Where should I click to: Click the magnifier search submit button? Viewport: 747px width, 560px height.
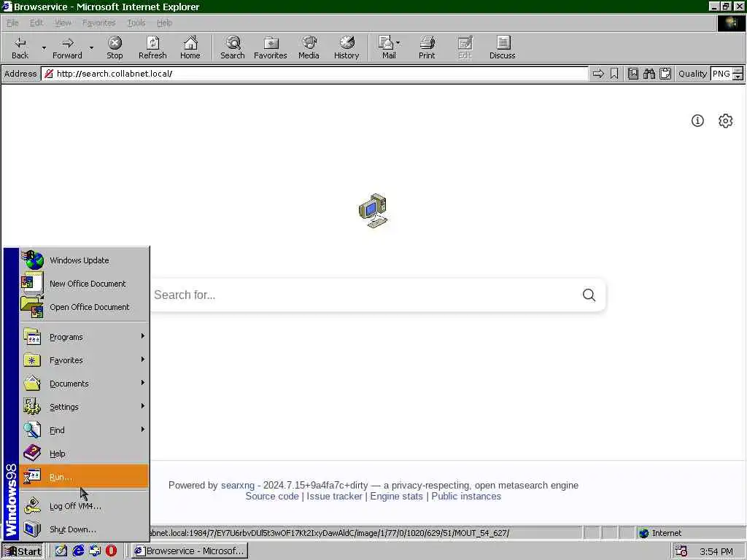589,295
